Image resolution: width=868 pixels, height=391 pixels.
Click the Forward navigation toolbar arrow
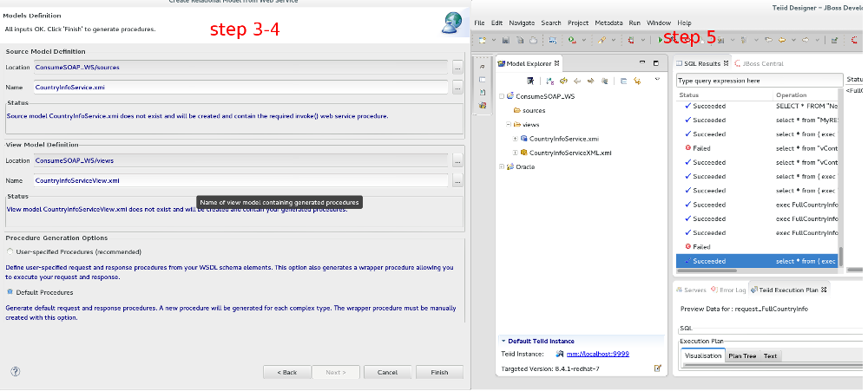(x=806, y=40)
